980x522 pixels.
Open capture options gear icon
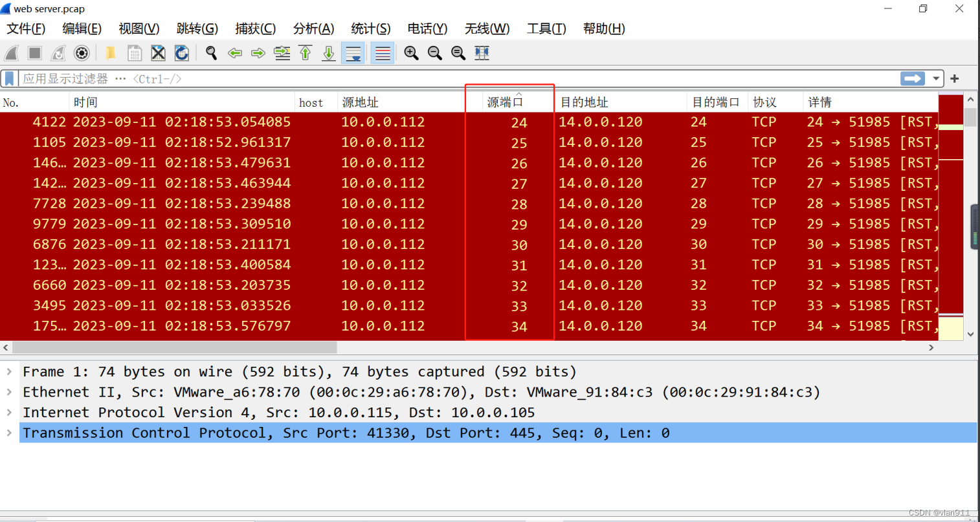(x=82, y=53)
